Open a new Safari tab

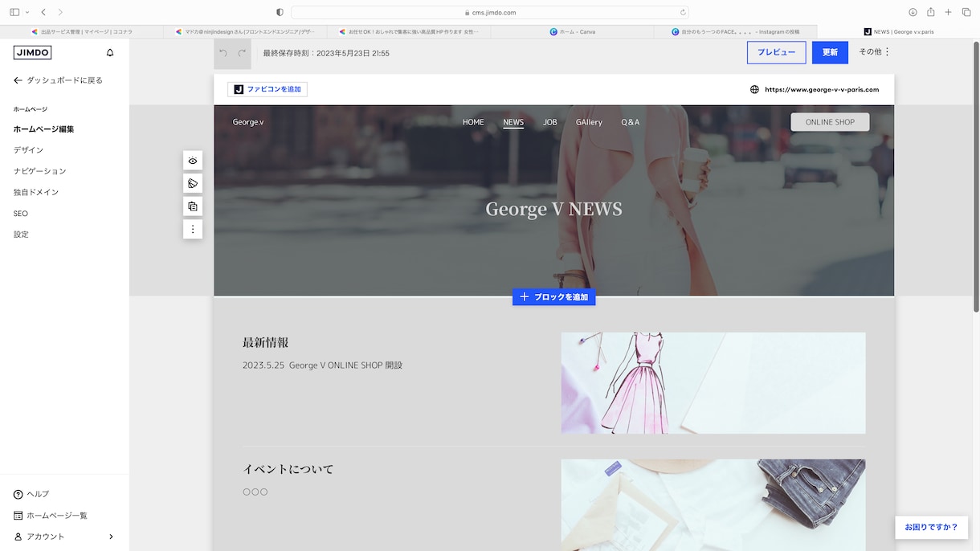tap(948, 12)
